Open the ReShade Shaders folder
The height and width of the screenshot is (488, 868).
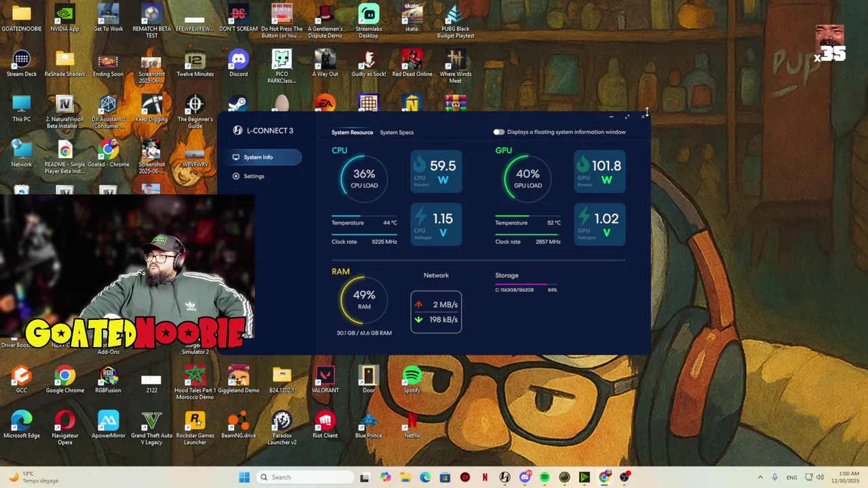[64, 63]
